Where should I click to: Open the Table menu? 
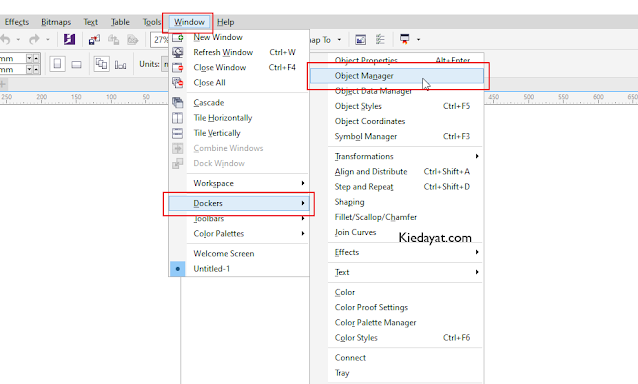pyautogui.click(x=120, y=22)
